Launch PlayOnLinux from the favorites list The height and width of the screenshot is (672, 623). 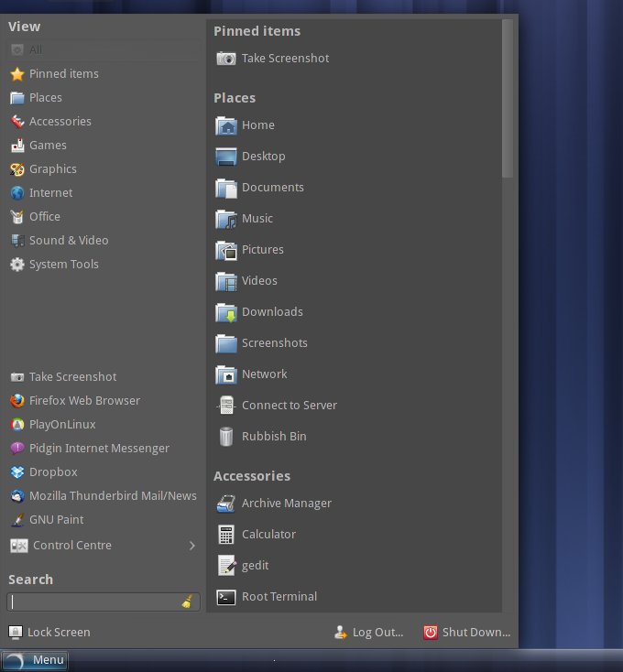coord(62,425)
